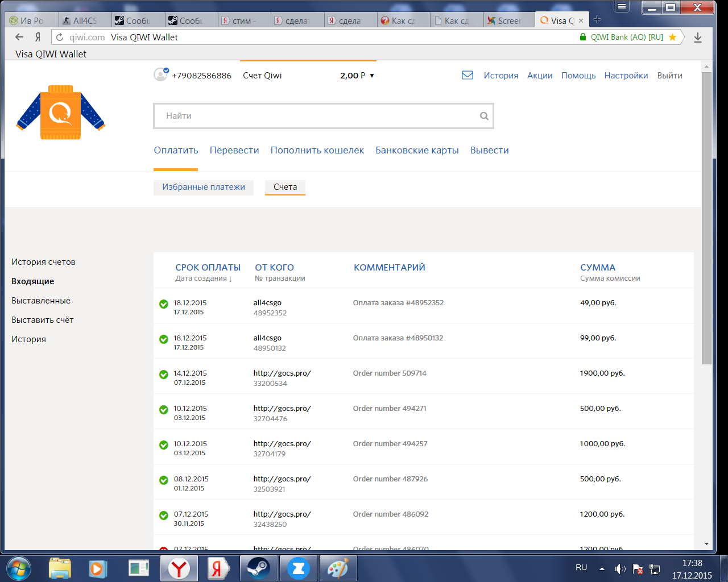Open the Акции link
Screen dimensions: 728x582
coord(540,75)
